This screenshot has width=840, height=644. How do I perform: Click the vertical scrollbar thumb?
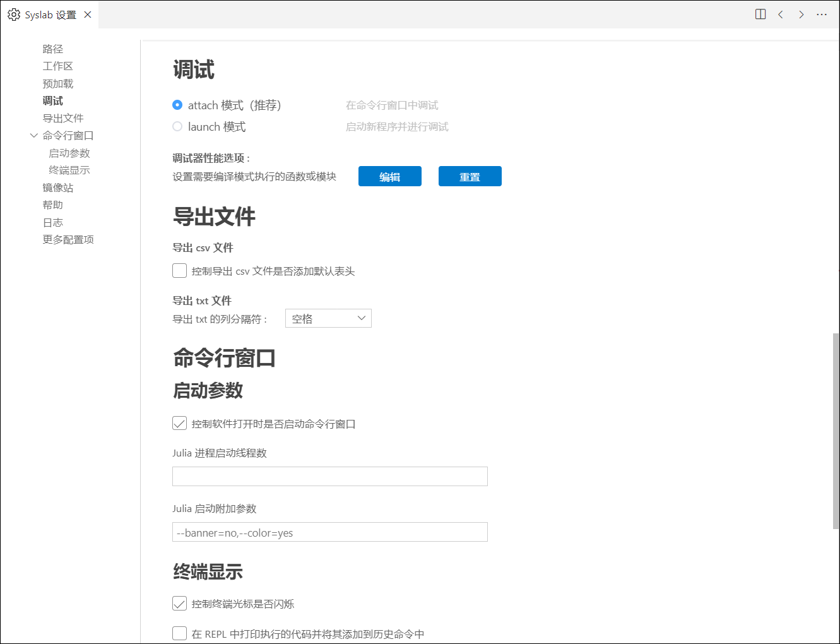tap(836, 431)
